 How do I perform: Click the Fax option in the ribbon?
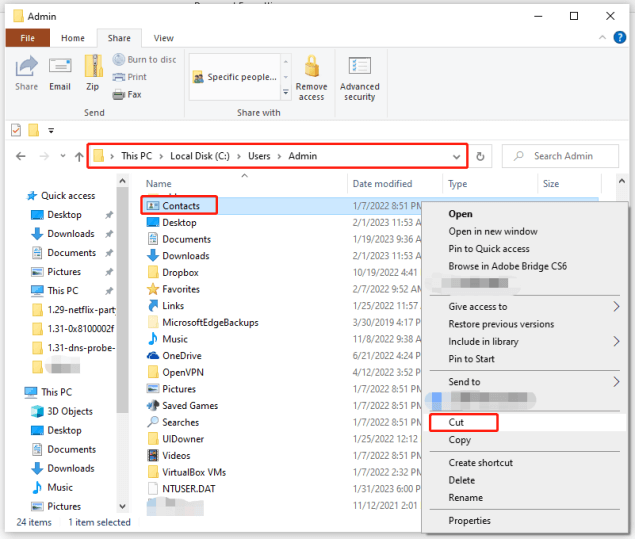pyautogui.click(x=127, y=94)
